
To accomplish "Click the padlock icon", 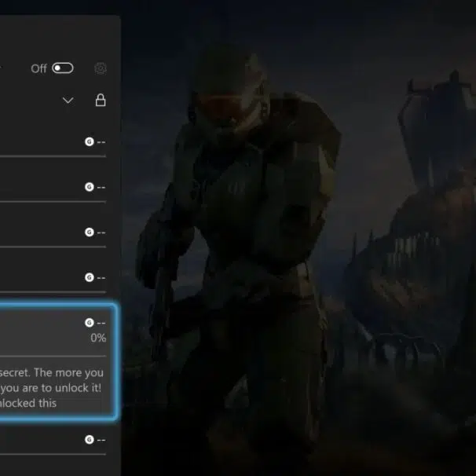I will [x=101, y=100].
